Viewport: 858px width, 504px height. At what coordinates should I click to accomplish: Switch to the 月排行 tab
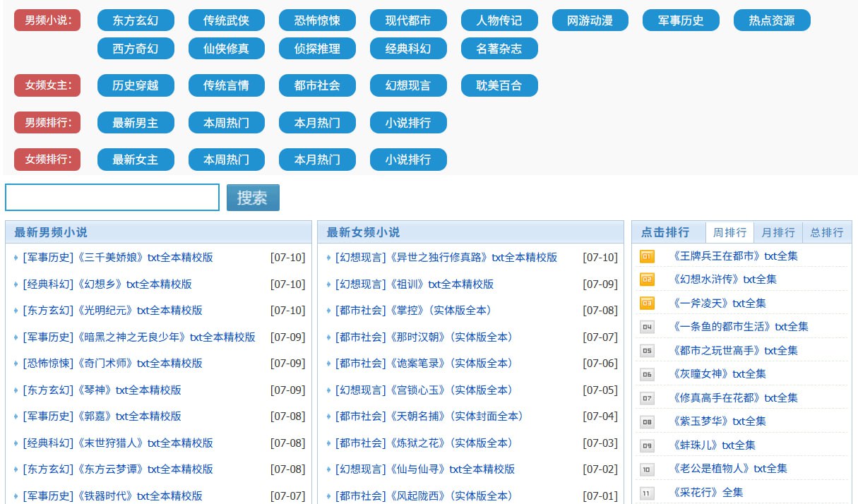778,232
